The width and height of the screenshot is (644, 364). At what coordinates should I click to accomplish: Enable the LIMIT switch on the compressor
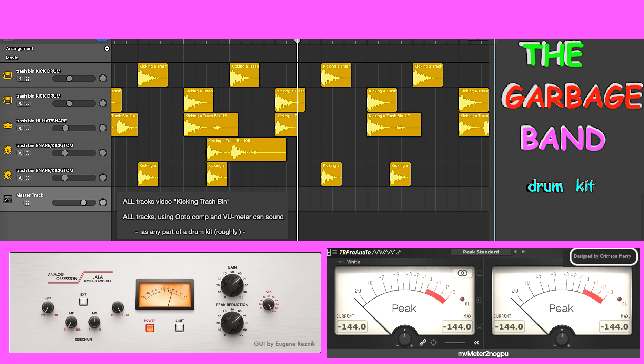180,327
